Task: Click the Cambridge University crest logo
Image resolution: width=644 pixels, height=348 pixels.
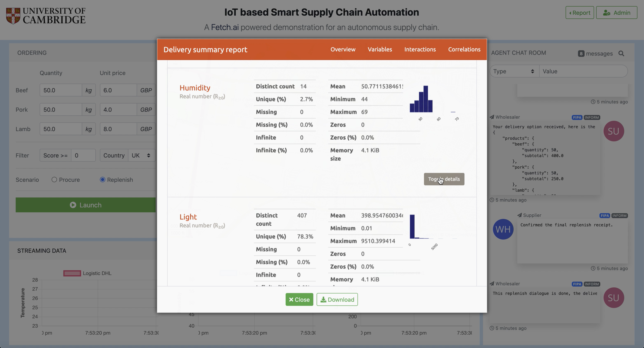Action: (x=13, y=16)
